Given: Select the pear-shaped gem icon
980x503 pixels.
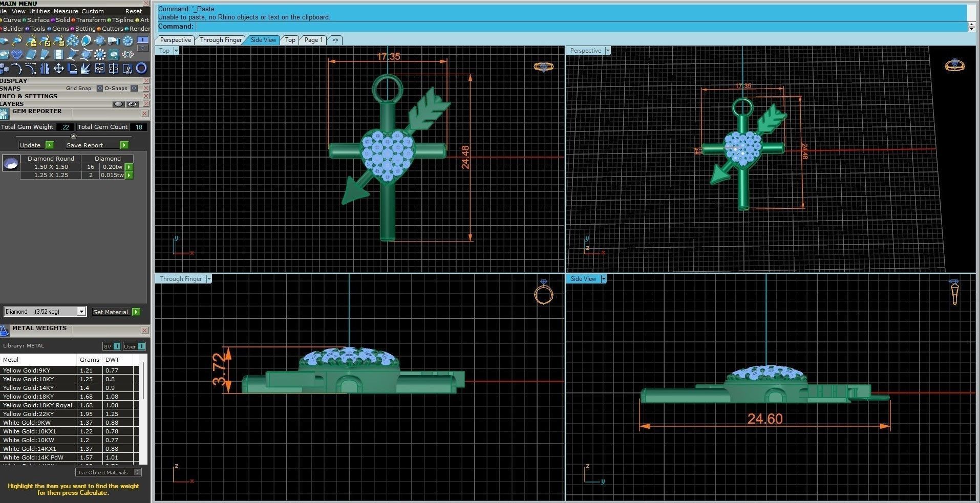Looking at the screenshot, I should (86, 41).
